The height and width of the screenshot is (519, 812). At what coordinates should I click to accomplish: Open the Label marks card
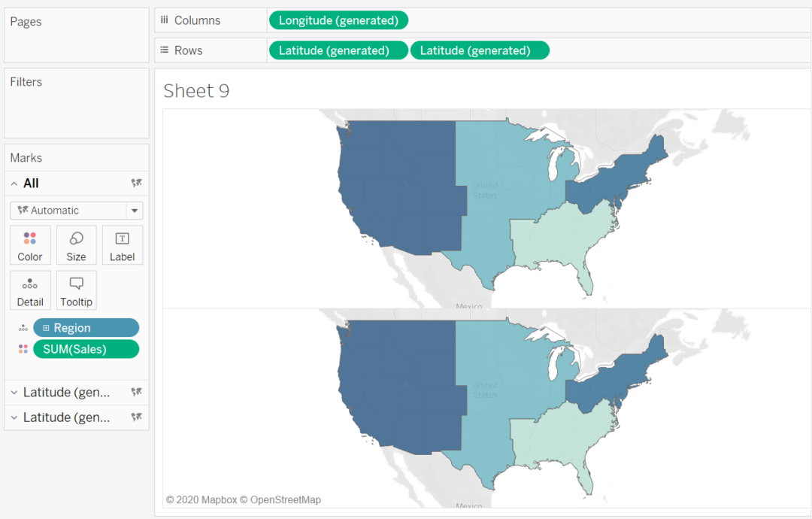tap(123, 245)
